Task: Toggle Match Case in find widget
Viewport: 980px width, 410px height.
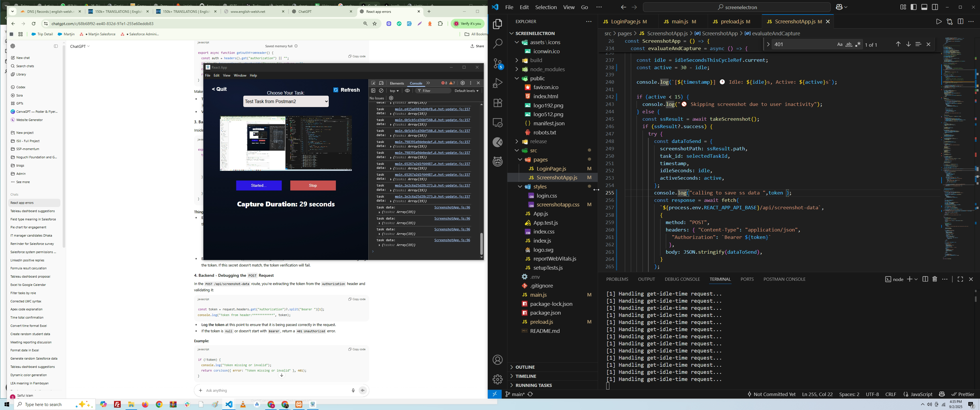Action: [840, 44]
